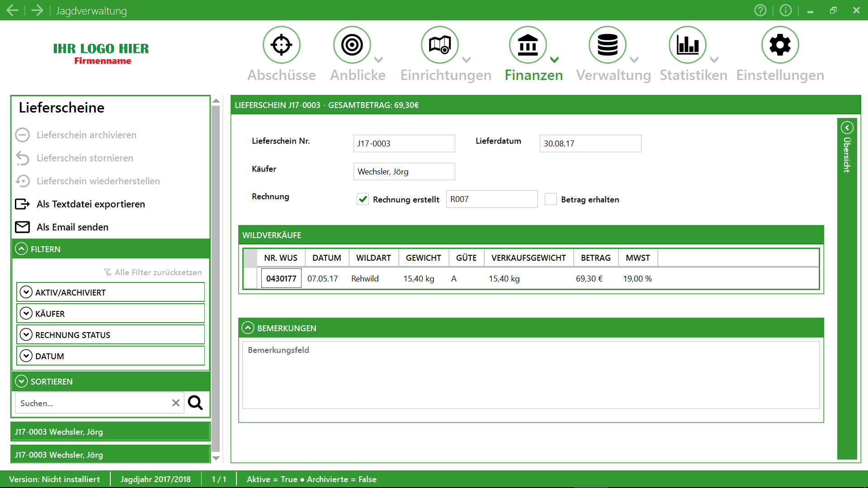868x488 pixels.
Task: Switch to the Abschüsse menu label
Action: (281, 75)
